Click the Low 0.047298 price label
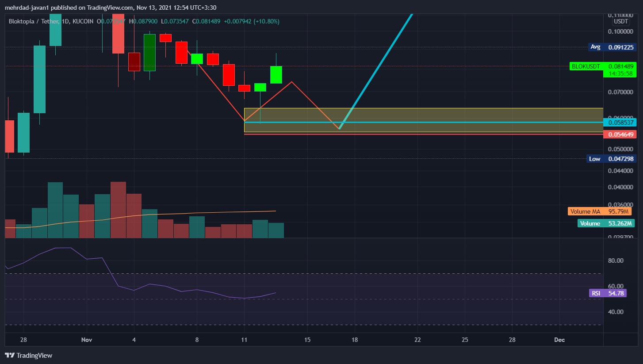Screen dimensions: 643x364 click(612, 158)
